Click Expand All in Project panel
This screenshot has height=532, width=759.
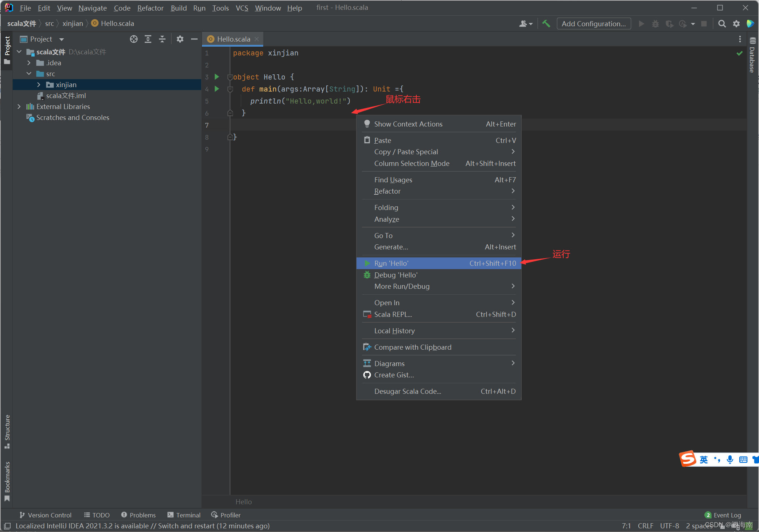point(148,39)
